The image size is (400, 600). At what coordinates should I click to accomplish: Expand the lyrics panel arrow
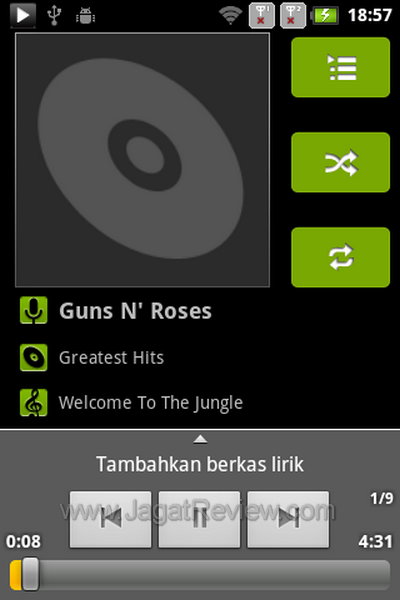click(200, 439)
